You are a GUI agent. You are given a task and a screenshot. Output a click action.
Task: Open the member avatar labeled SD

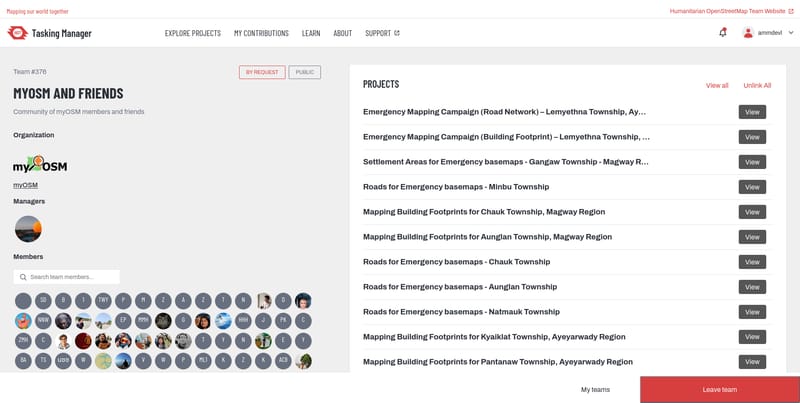pos(43,301)
